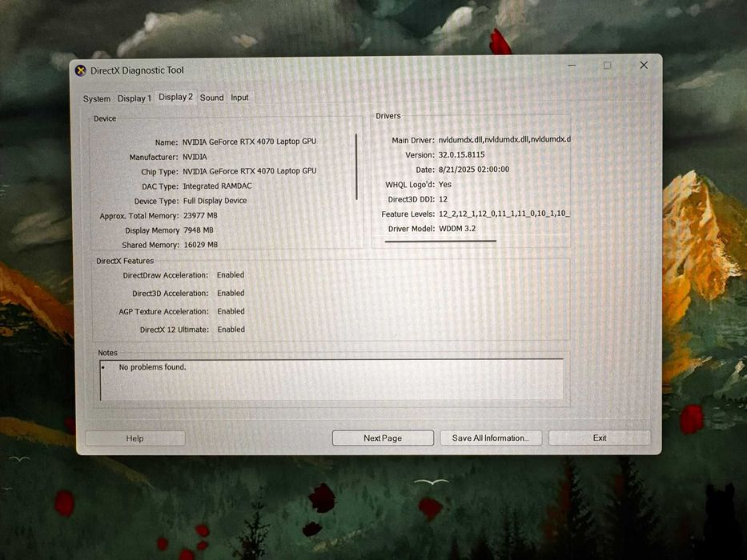The height and width of the screenshot is (560, 747).
Task: Open the Display 1 tab
Action: (x=134, y=98)
